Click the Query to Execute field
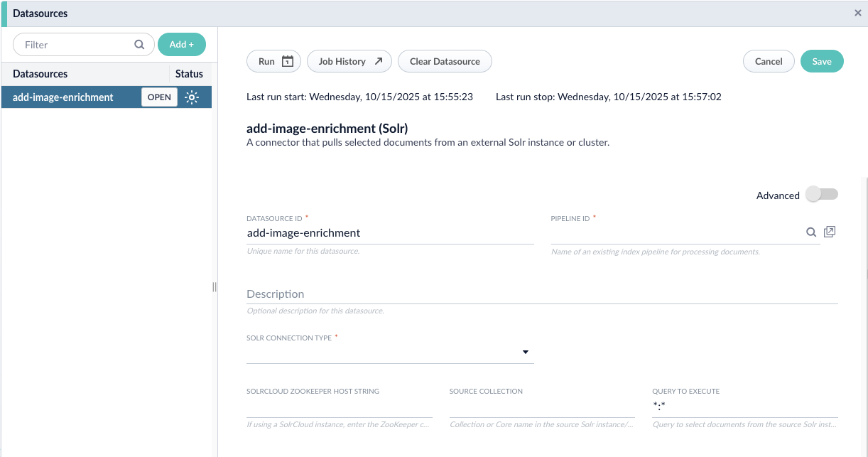The height and width of the screenshot is (457, 868). point(744,405)
